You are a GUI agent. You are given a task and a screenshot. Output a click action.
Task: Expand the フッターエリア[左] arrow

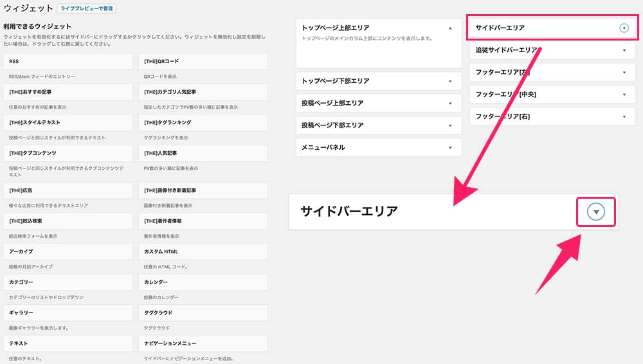624,72
